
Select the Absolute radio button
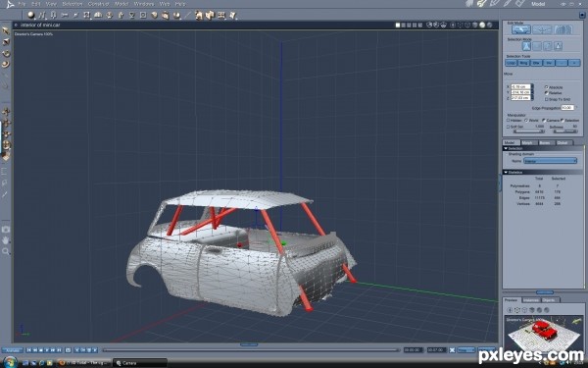point(547,87)
